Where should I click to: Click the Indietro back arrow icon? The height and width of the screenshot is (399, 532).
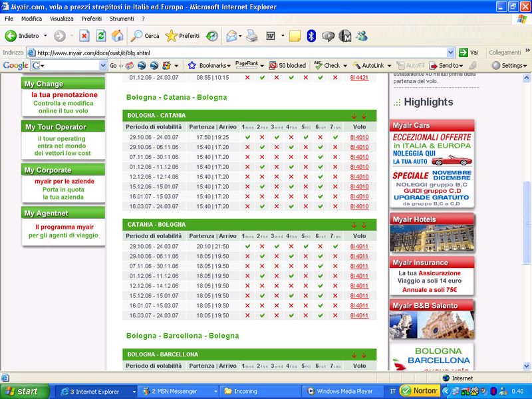click(11, 36)
